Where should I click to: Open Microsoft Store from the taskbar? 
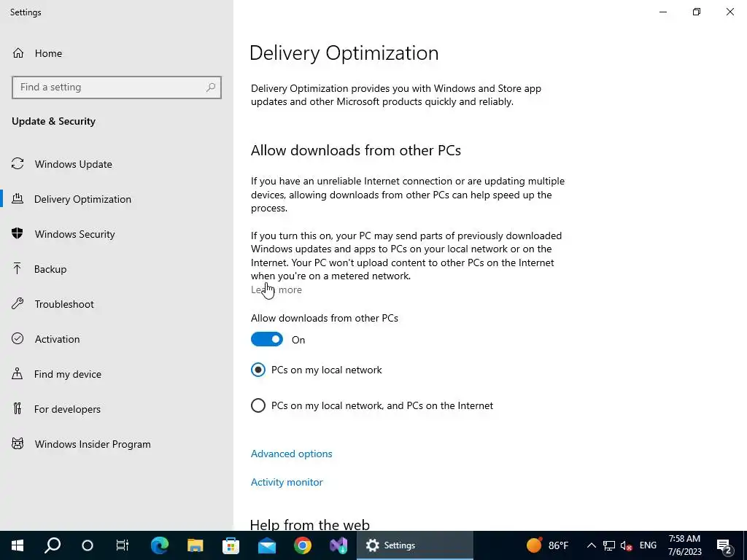(x=231, y=545)
